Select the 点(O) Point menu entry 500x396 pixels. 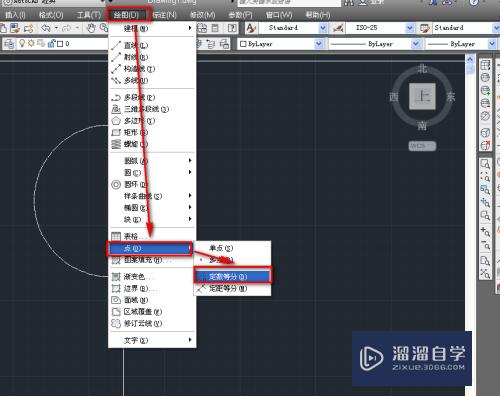click(x=149, y=248)
